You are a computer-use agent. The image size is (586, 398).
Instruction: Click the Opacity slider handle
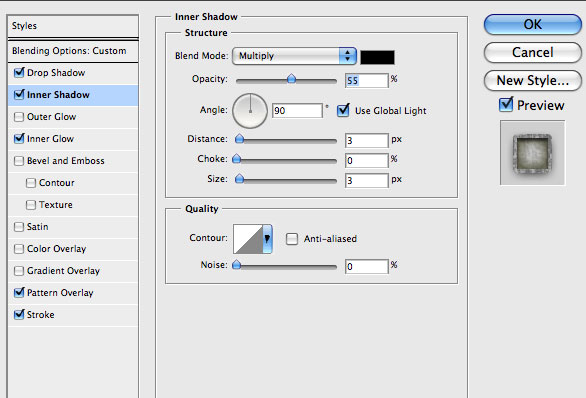(291, 79)
